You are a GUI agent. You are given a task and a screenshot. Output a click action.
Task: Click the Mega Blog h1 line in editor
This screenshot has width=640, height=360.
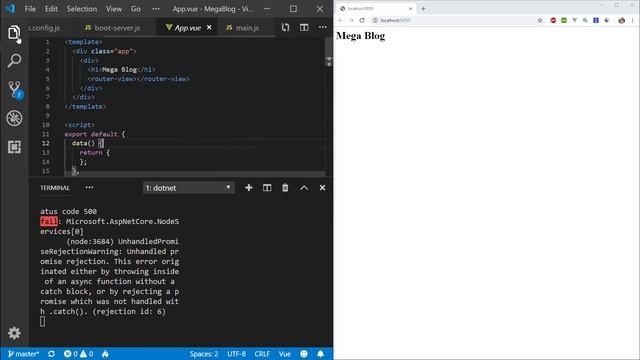tap(121, 69)
